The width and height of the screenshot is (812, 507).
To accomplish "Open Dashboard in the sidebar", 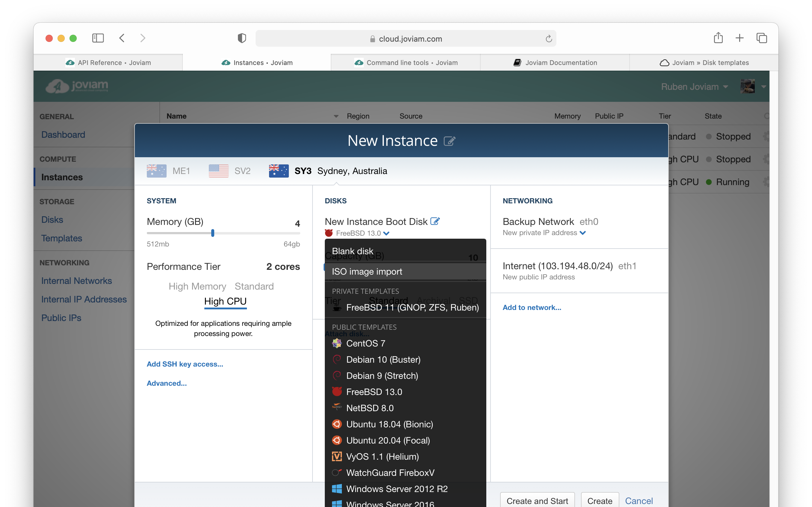I will pyautogui.click(x=63, y=134).
